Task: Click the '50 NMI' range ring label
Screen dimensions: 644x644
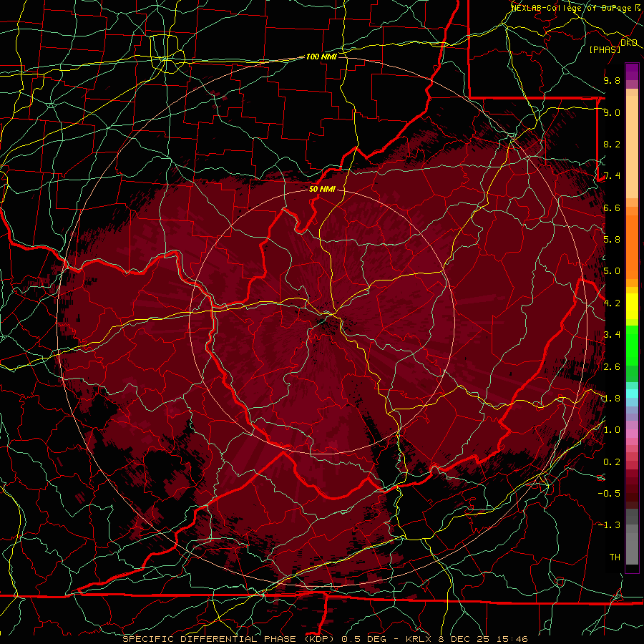Action: click(322, 189)
